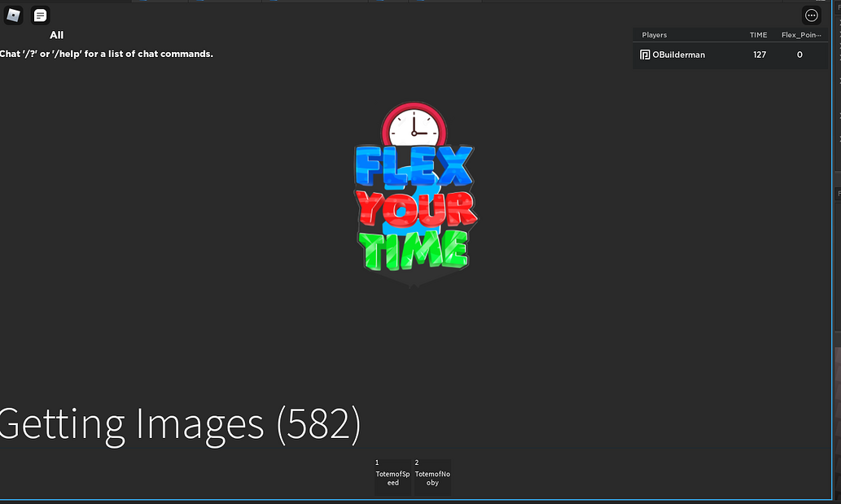This screenshot has width=841, height=504.
Task: Click the Getting Images loading text
Action: click(x=181, y=423)
